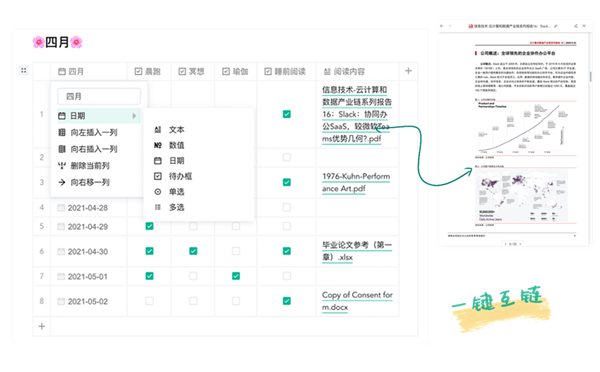Click the 睡前阅读 column header
Viewport: 600px width, 372px height.
(x=286, y=72)
